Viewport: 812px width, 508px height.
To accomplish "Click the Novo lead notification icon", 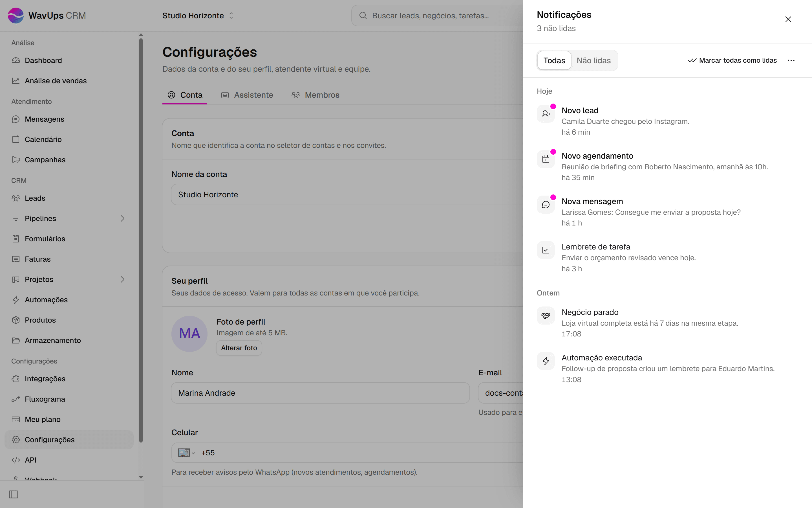I will point(546,114).
